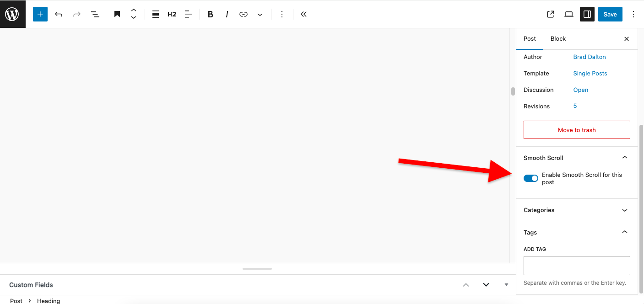Open Document Overview list view

point(95,14)
